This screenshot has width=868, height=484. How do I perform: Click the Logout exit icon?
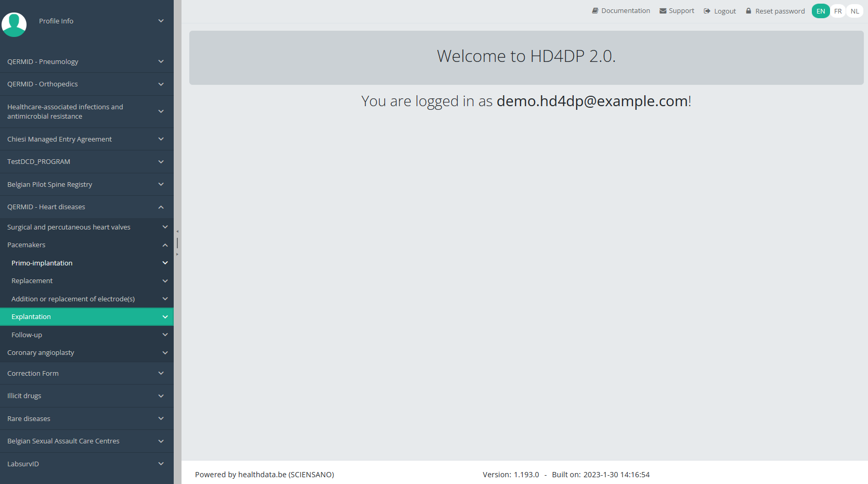coord(707,11)
